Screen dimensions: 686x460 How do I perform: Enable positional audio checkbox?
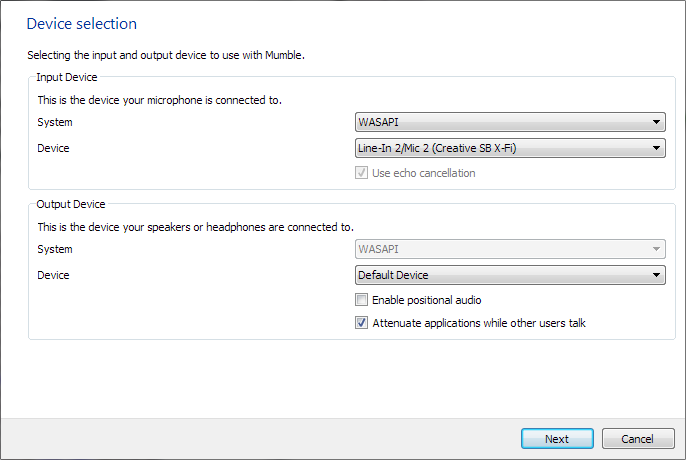click(361, 300)
